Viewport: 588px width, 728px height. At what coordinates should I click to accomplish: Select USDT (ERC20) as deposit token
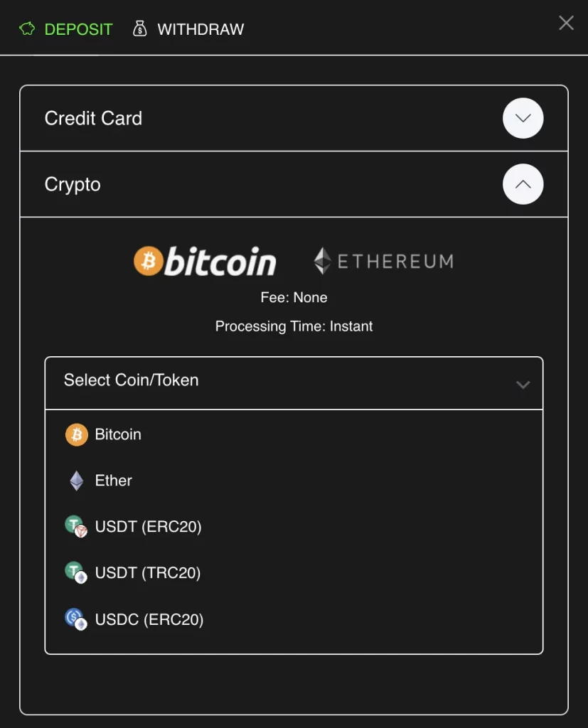[149, 526]
